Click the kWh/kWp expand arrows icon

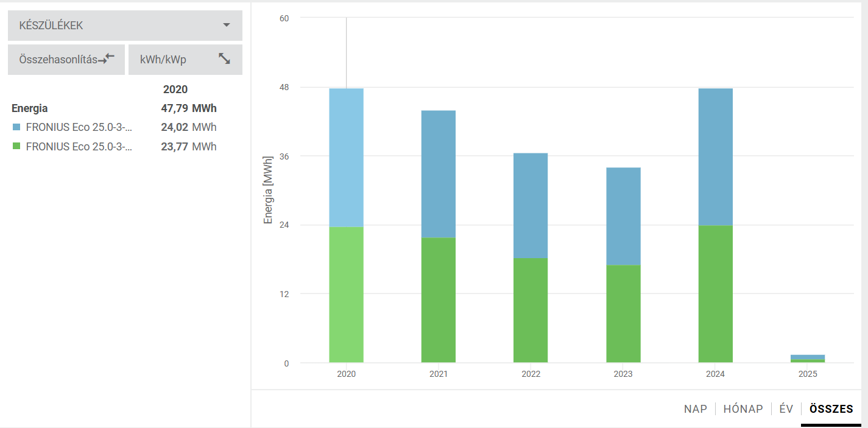click(x=224, y=59)
